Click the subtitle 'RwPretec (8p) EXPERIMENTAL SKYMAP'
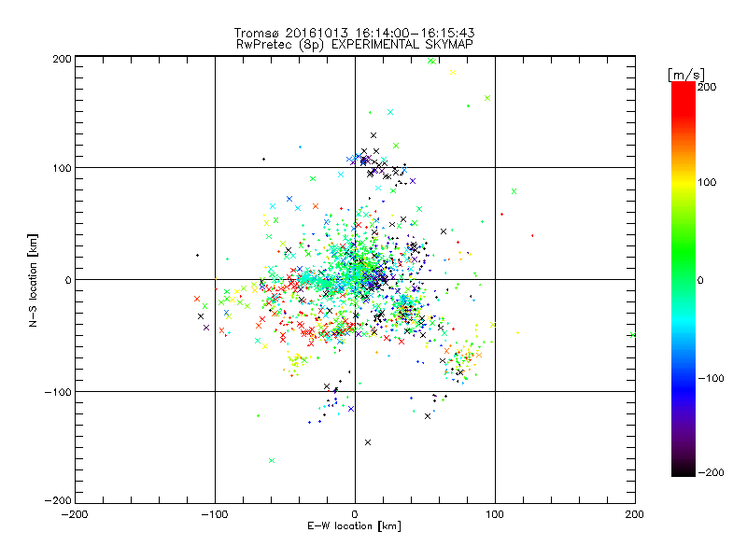Image resolution: width=747 pixels, height=560 pixels. click(354, 45)
